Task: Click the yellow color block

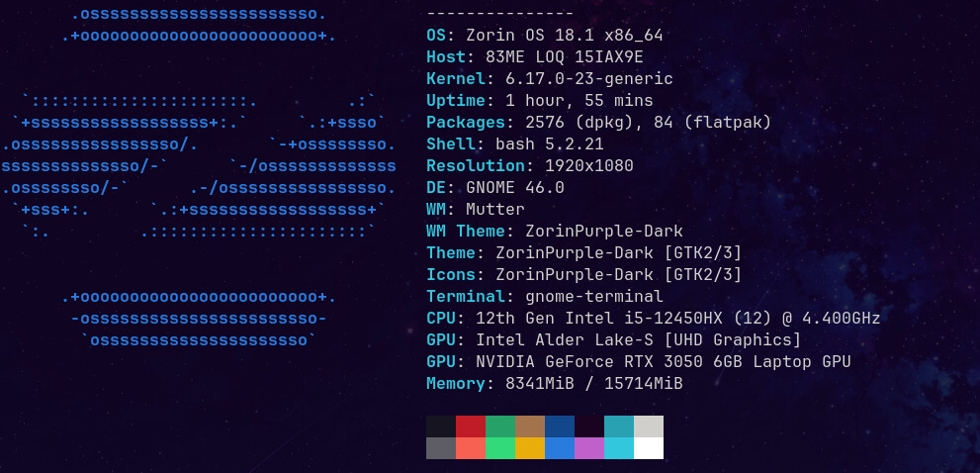Action: click(530, 448)
